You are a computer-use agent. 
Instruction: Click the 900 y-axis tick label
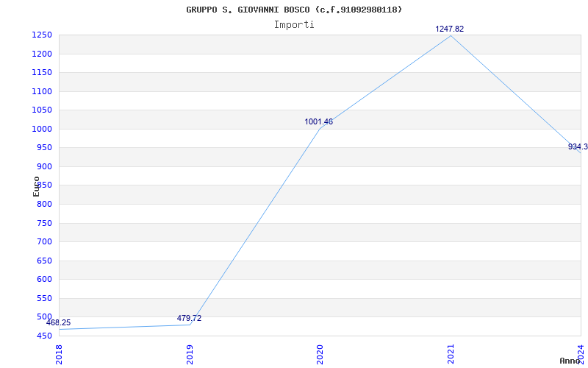click(44, 166)
